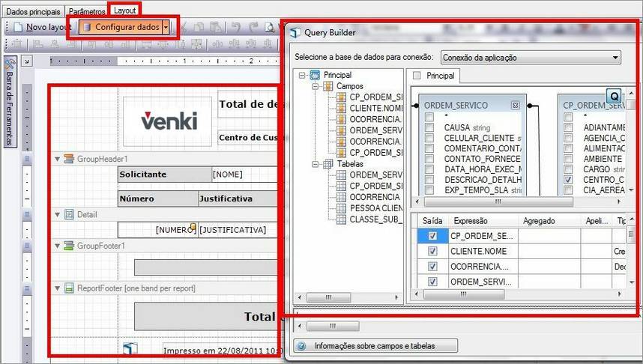Screen dimensions: 643x364
Task: Create a new layout with Novo layout
Action: tap(42, 28)
